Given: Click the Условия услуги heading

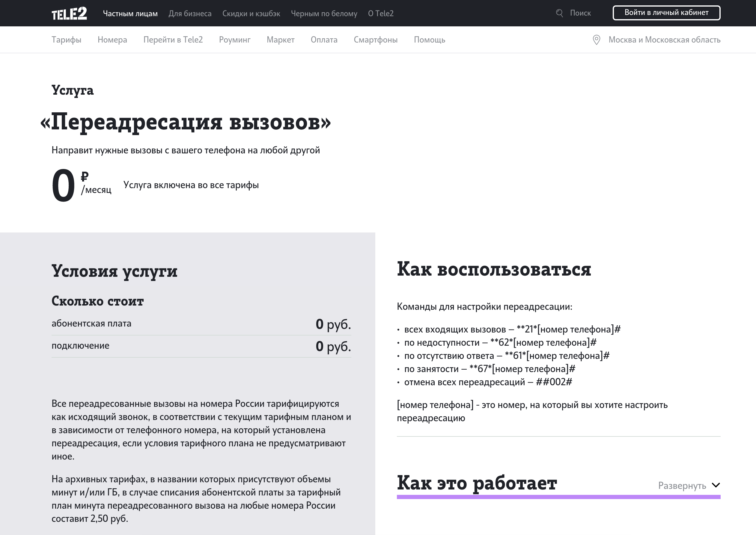Looking at the screenshot, I should tap(115, 271).
